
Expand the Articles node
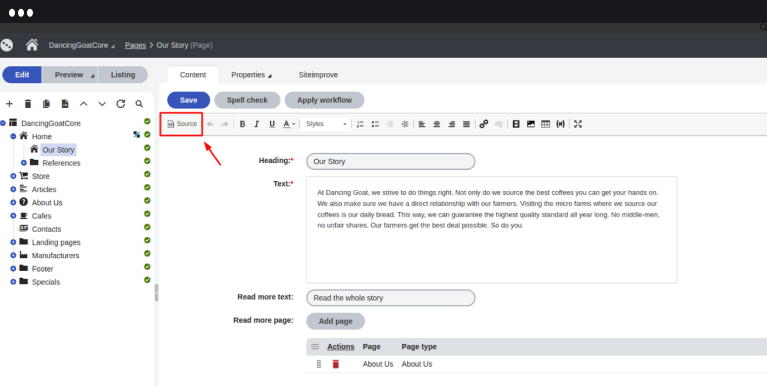13,189
